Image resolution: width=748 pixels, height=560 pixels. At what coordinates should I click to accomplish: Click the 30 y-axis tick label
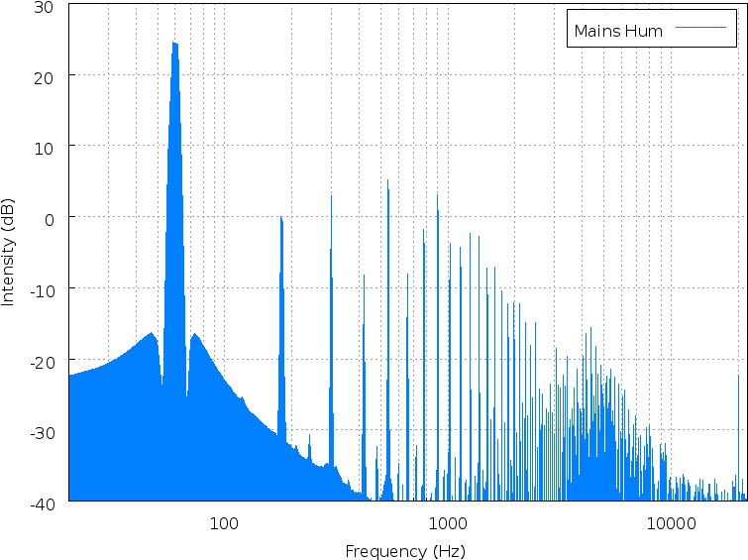(44, 7)
